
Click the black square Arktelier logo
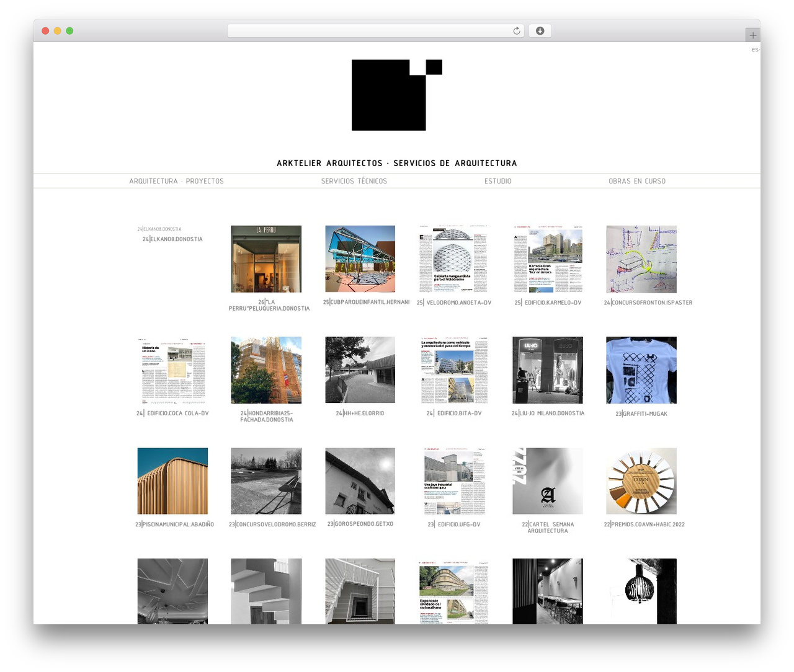click(x=397, y=95)
